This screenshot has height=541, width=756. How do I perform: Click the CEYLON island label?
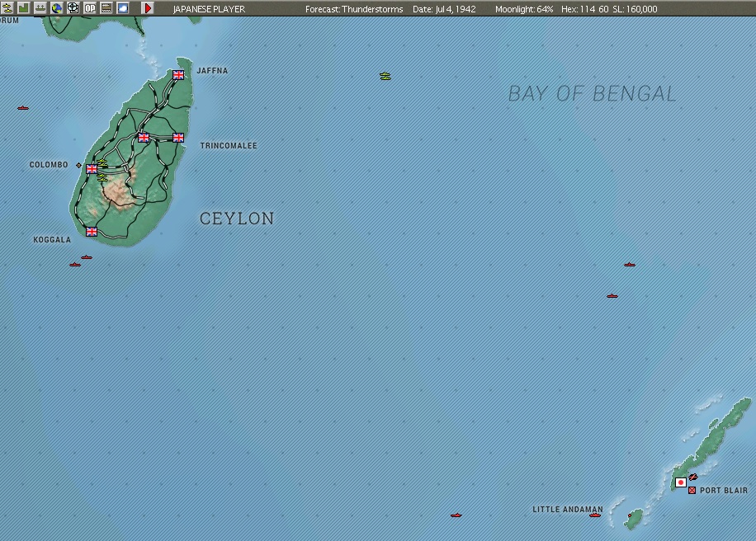pyautogui.click(x=237, y=219)
